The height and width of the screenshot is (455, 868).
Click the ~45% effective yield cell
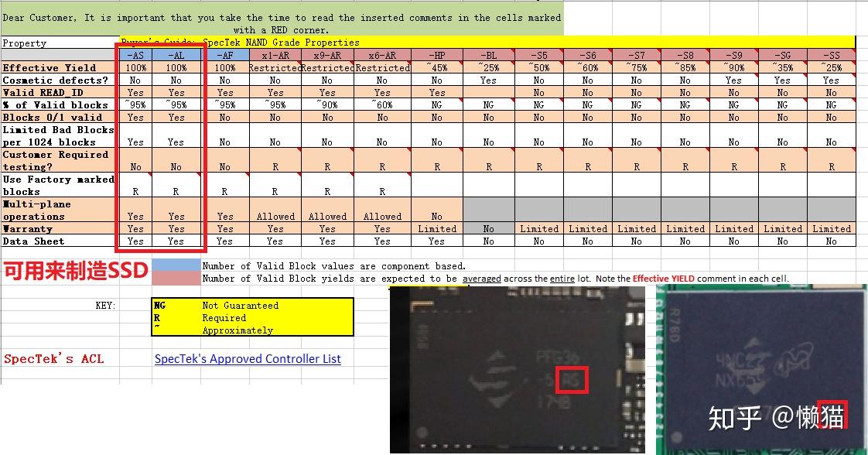point(436,67)
